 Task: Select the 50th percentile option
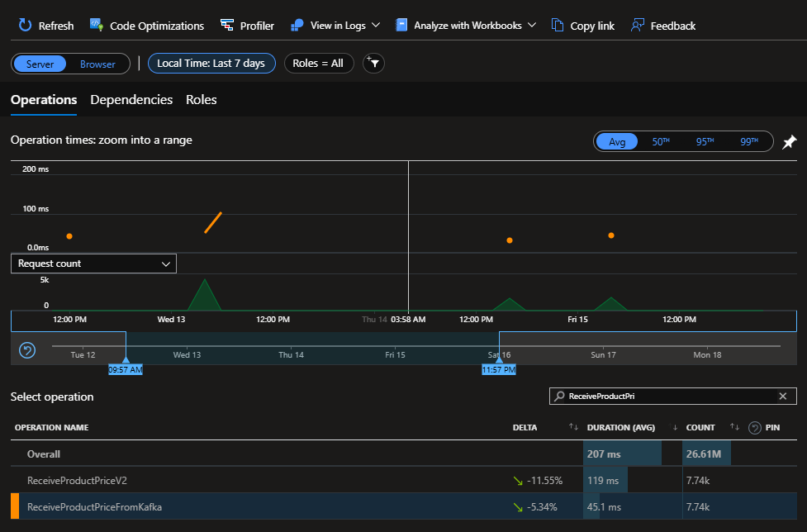(x=661, y=141)
